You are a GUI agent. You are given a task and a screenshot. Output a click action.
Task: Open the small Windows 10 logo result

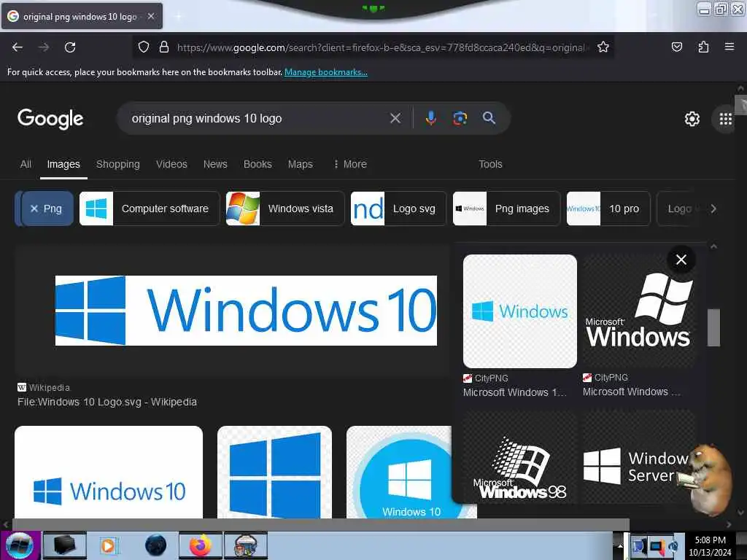pyautogui.click(x=109, y=472)
